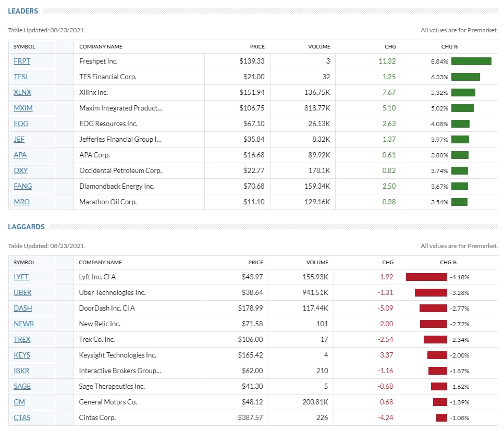Click the Leaders VOLUME column header

[x=319, y=46]
